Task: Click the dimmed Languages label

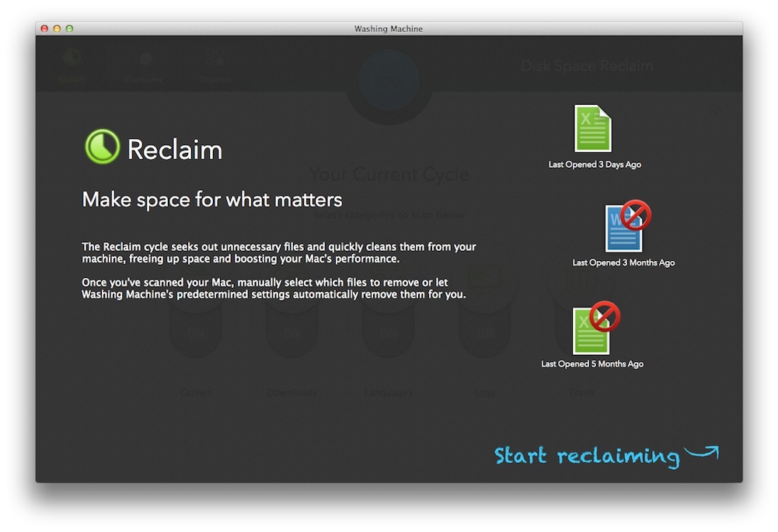Action: 388,392
